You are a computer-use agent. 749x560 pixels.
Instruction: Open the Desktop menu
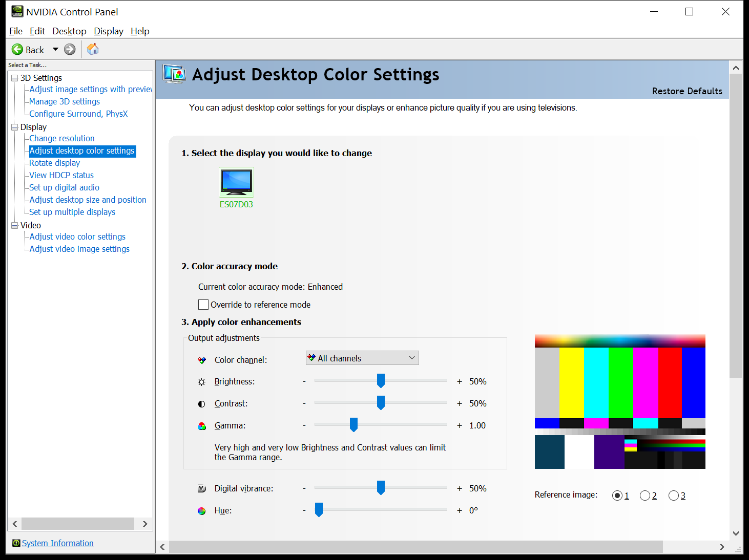click(69, 31)
